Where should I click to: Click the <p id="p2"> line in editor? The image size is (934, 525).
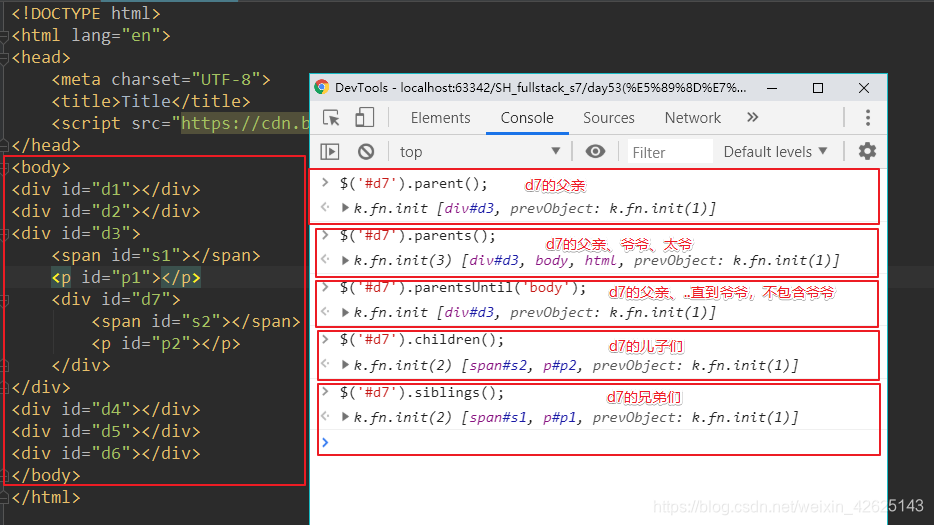click(166, 344)
